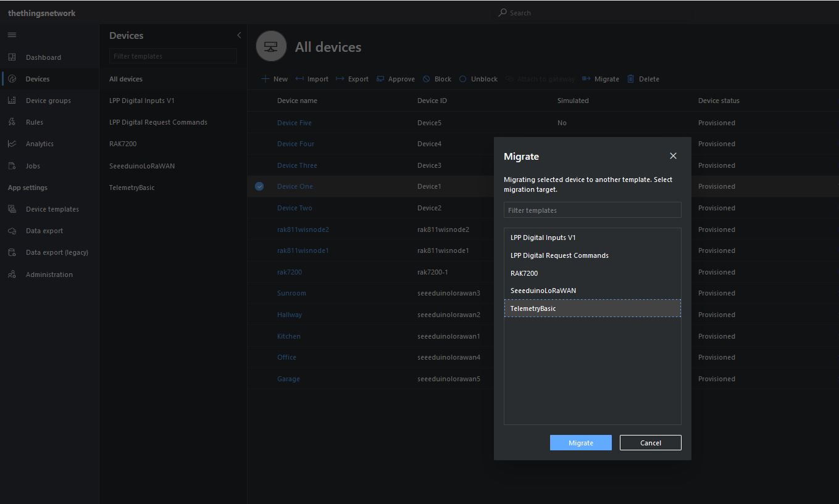Viewport: 839px width, 504px height.
Task: Open Device groups from sidebar
Action: (48, 101)
